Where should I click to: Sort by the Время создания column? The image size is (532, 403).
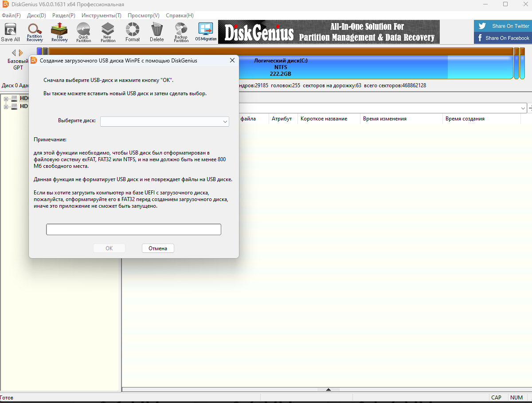point(481,119)
